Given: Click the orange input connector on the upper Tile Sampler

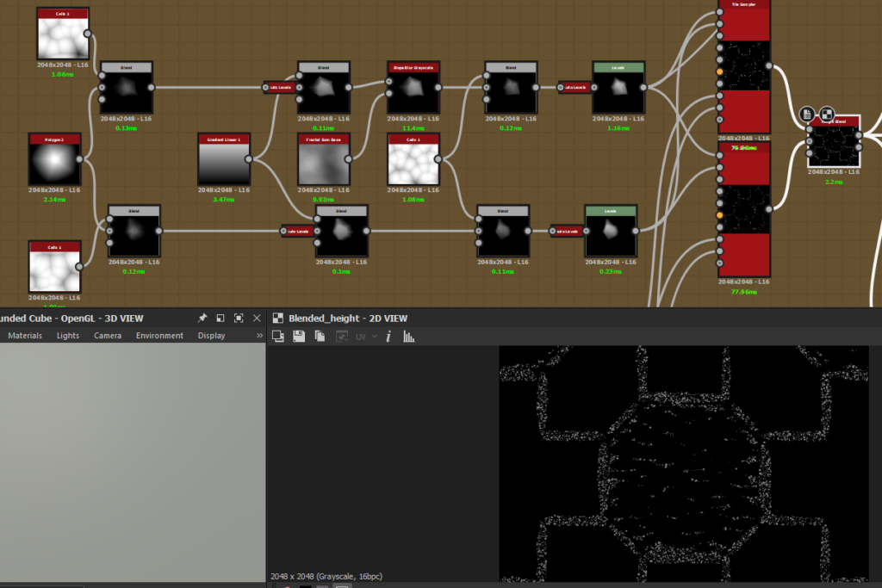Looking at the screenshot, I should point(720,72).
